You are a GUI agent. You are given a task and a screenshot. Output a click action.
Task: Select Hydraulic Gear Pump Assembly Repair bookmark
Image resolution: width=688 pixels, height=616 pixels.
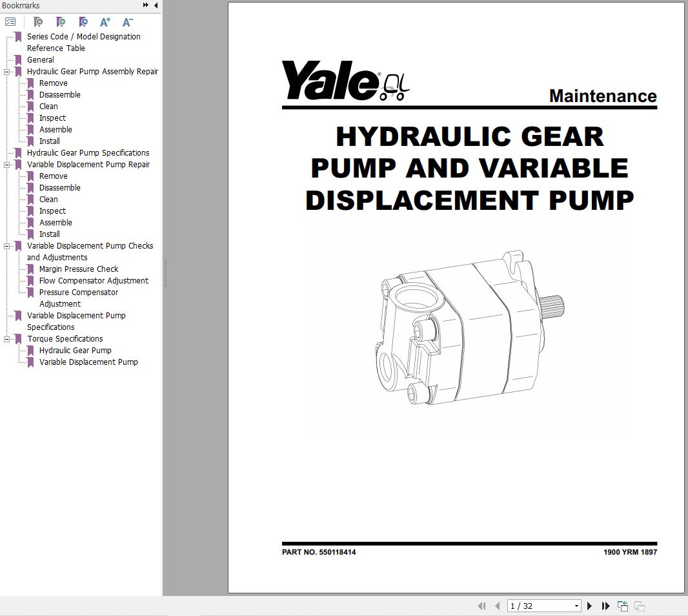[x=92, y=71]
